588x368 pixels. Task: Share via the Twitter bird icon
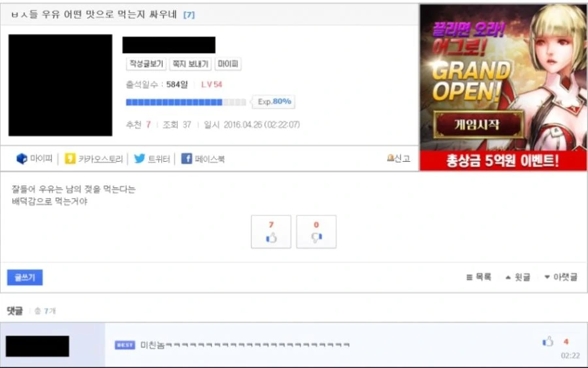click(x=140, y=159)
